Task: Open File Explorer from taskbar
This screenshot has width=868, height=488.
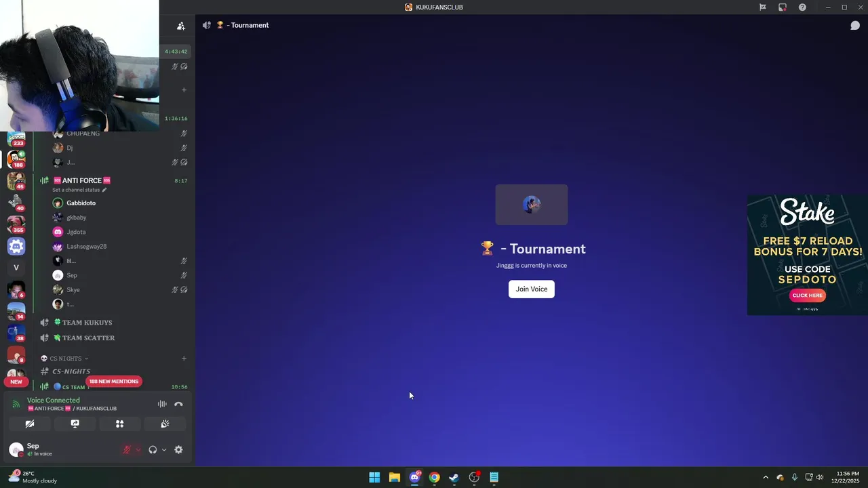Action: coord(395,477)
